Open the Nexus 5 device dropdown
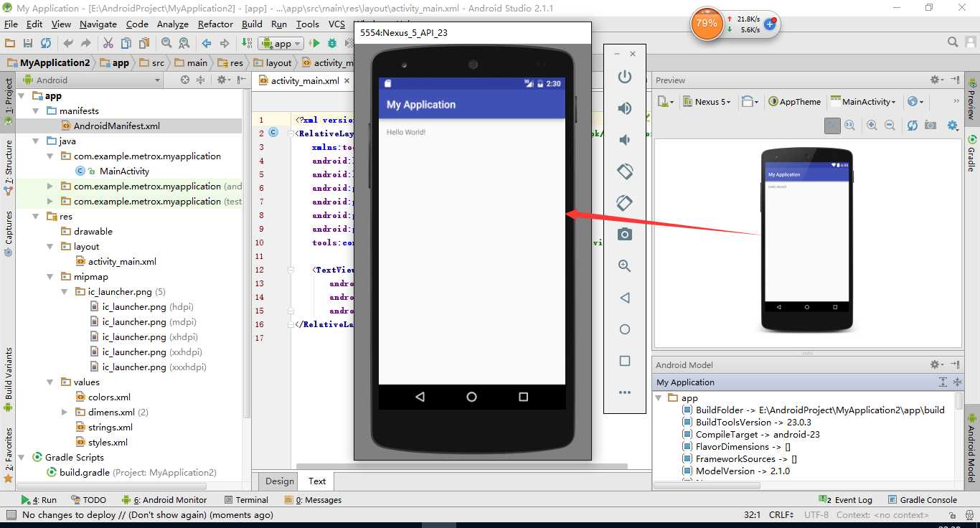The width and height of the screenshot is (980, 528). tap(707, 102)
